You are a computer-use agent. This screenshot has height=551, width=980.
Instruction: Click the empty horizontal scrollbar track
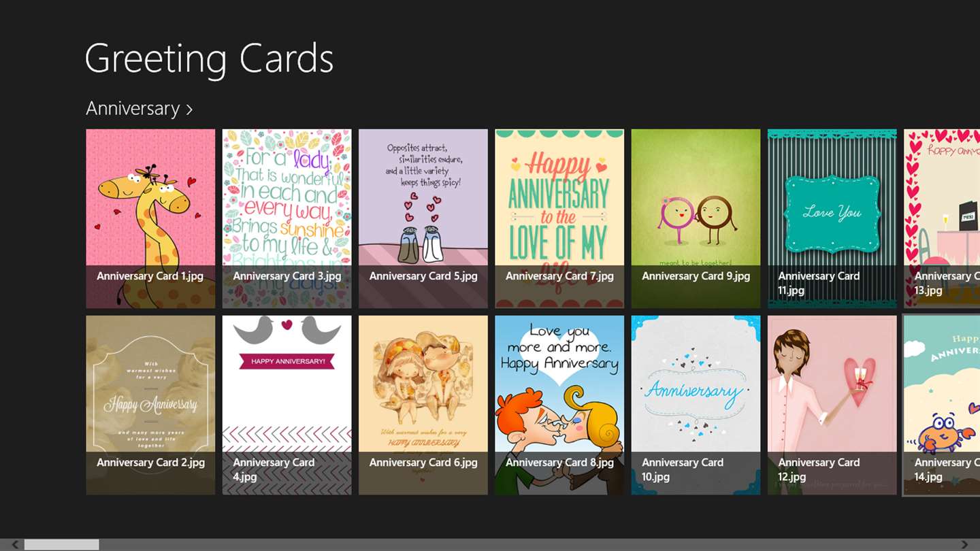point(529,544)
